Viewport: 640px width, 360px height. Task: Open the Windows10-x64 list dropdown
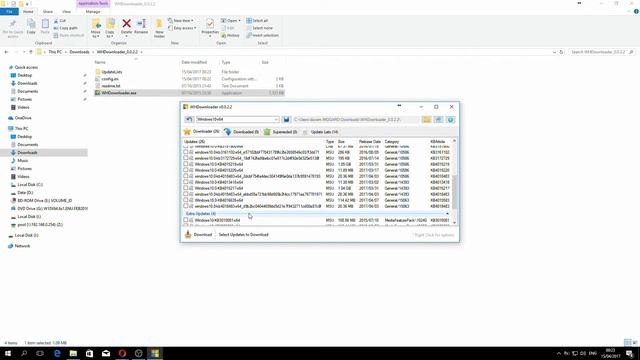tap(276, 120)
